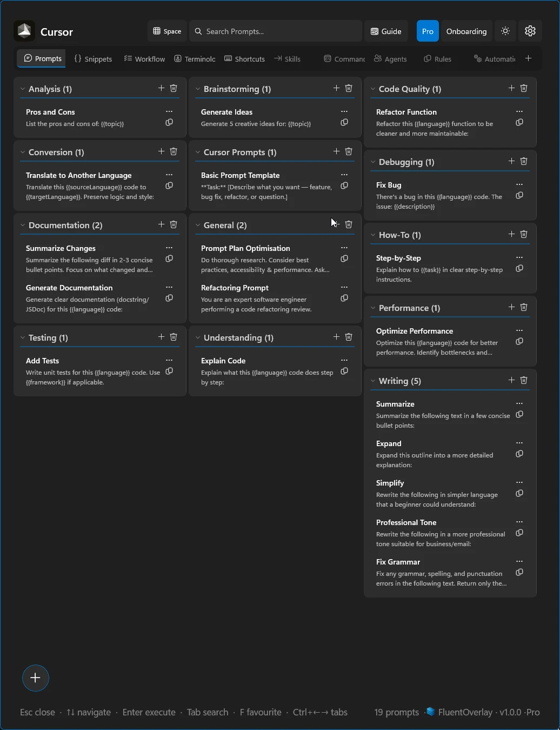Open the options menu for Fix Bug prompt
The height and width of the screenshot is (730, 560).
519,184
